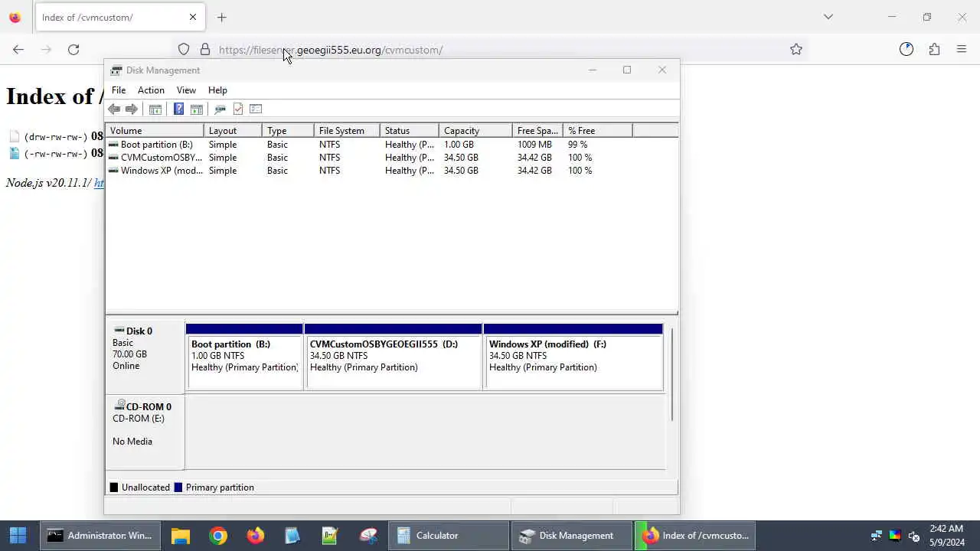
Task: Open the View menu
Action: (x=186, y=90)
